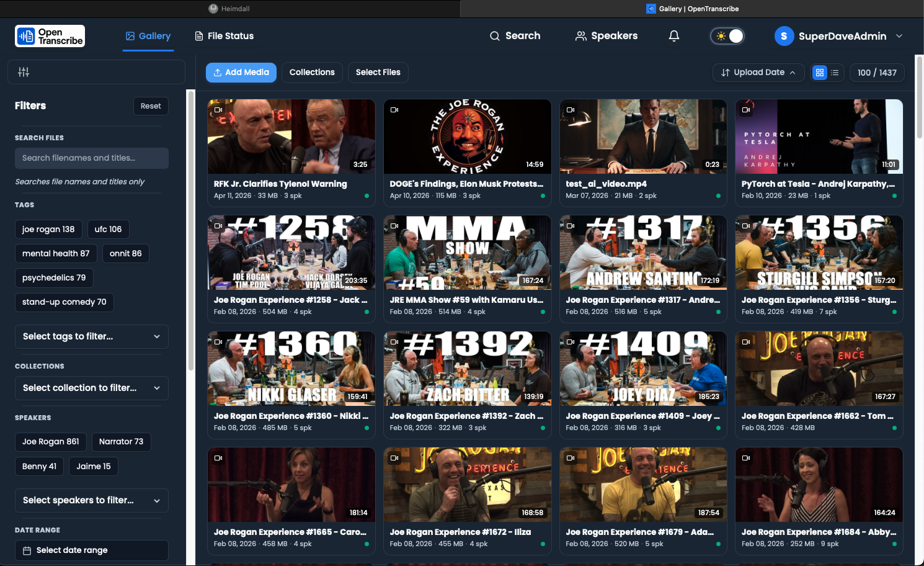The width and height of the screenshot is (924, 566).
Task: Open the #1392 Zach Bitter thumbnail
Action: click(x=468, y=369)
